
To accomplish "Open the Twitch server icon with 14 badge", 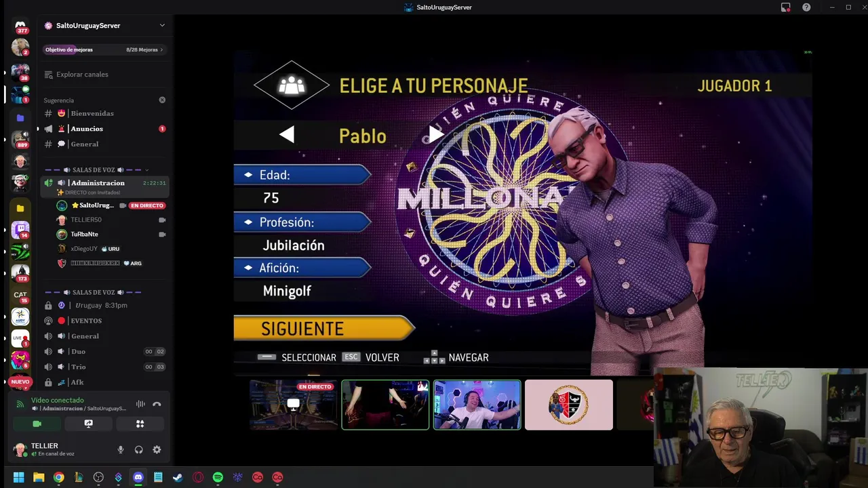I will 20,229.
